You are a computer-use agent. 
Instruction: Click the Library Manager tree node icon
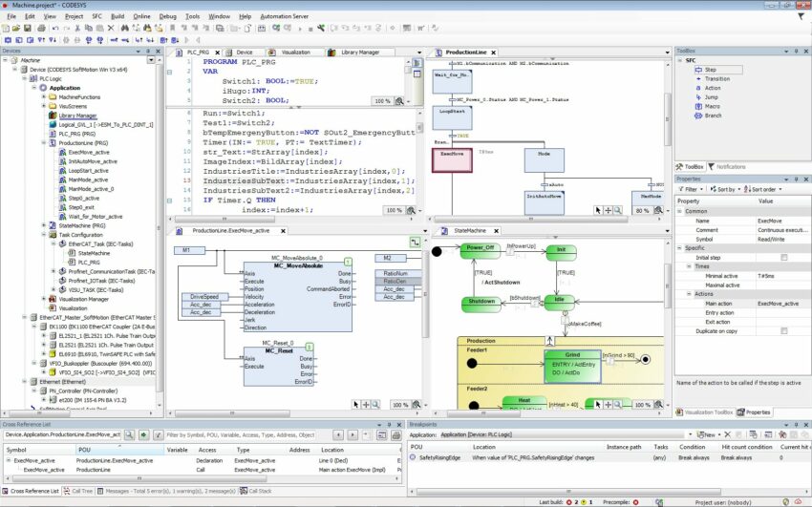53,116
